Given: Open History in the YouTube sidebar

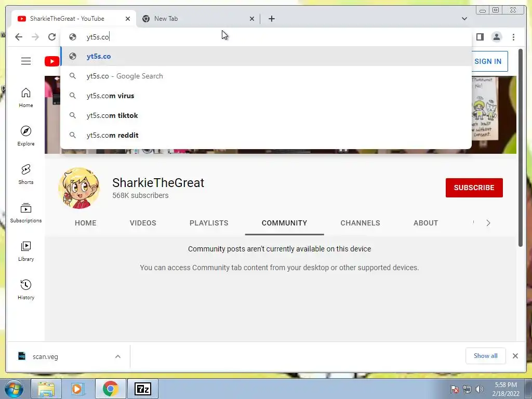Looking at the screenshot, I should 26,290.
